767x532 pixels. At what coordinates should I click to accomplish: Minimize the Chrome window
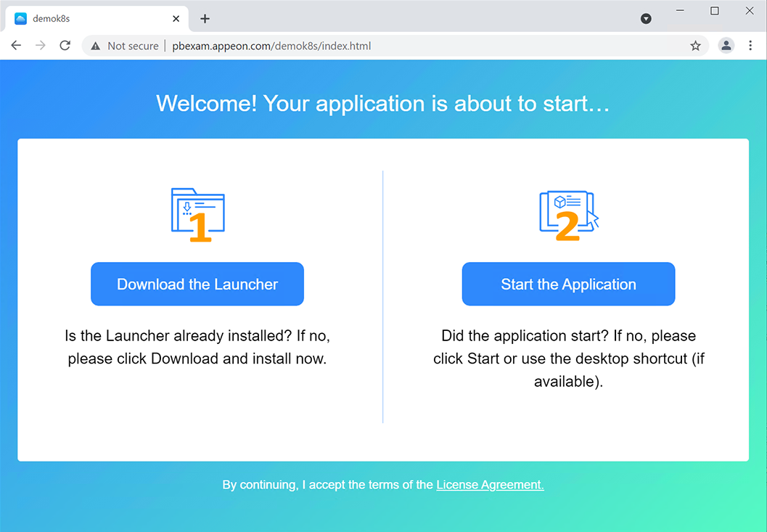coord(680,11)
